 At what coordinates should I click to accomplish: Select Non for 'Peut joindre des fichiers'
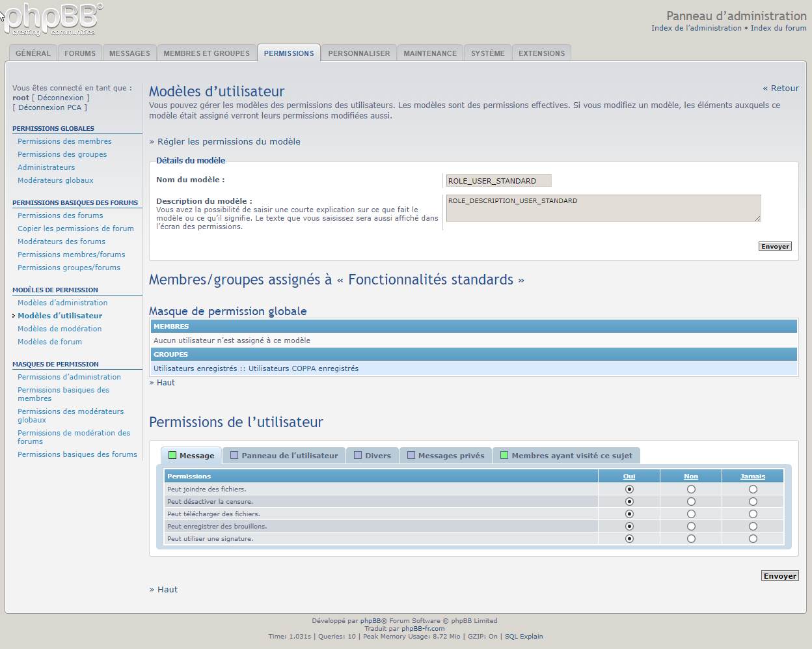click(x=691, y=490)
